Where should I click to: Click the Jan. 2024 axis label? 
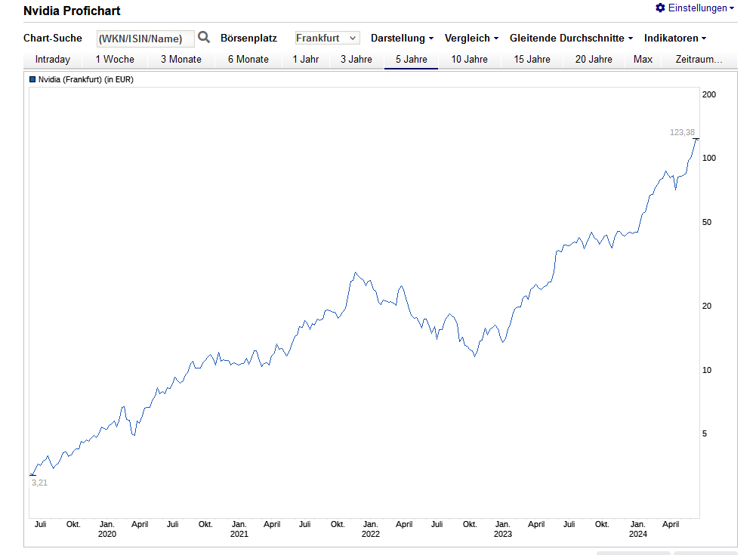638,529
